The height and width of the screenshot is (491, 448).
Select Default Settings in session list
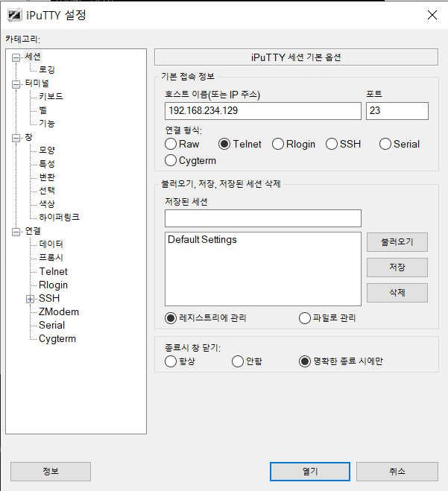pyautogui.click(x=202, y=240)
